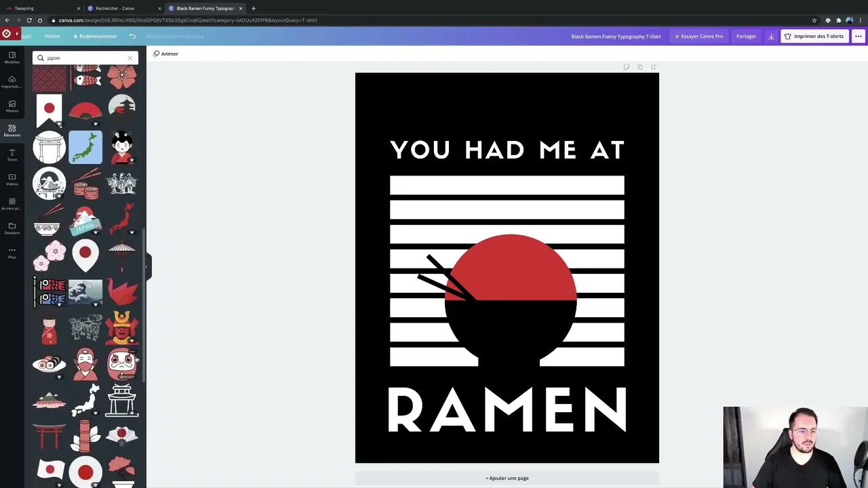Insert the Mount Fuji JAPAN badge element
Image resolution: width=868 pixels, height=488 pixels.
[x=85, y=220]
